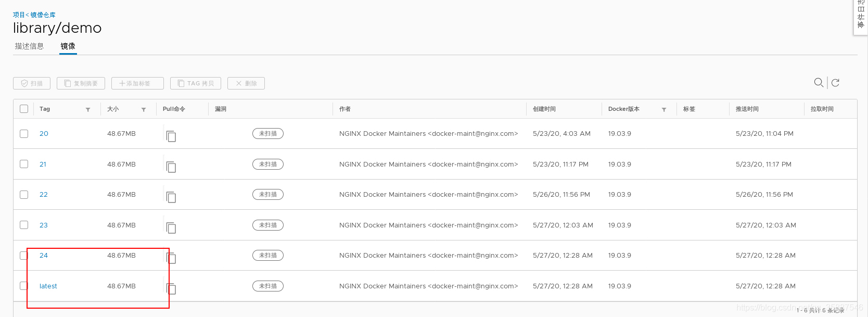Check the row for tag 22
The height and width of the screenshot is (317, 868).
24,195
